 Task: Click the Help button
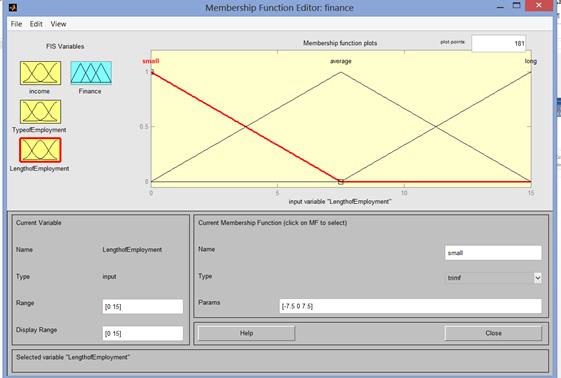tap(247, 333)
